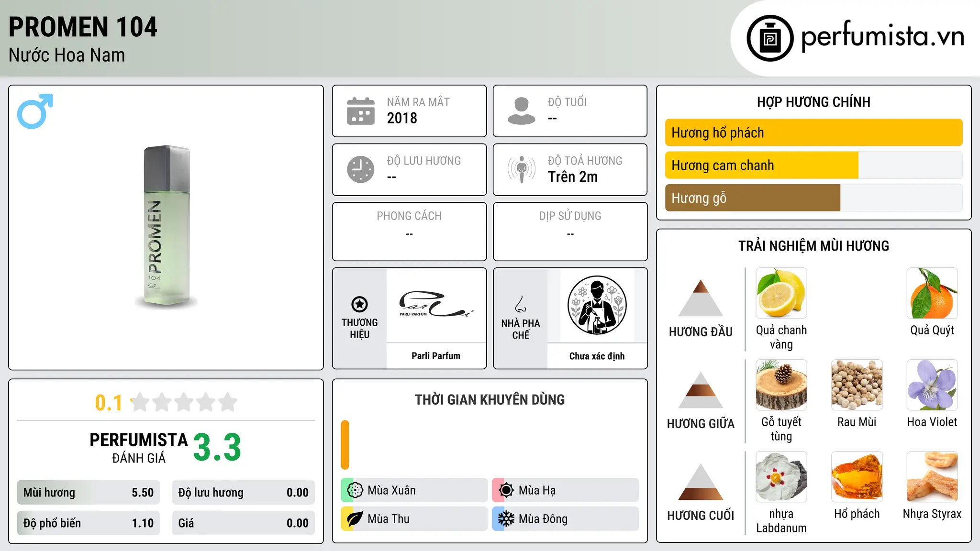Click the Hương đầu label
This screenshot has width=980, height=551.
click(701, 332)
